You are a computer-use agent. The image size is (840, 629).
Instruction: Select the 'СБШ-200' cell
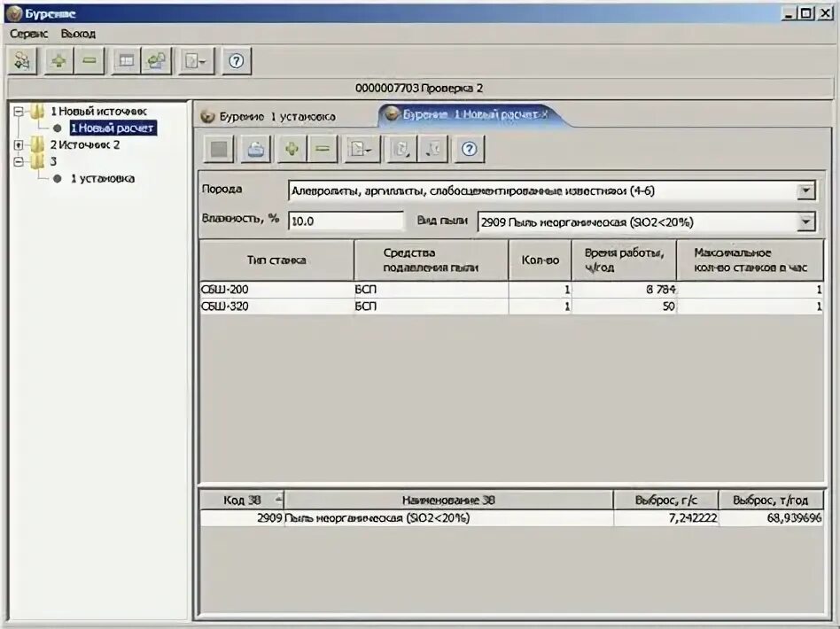pyautogui.click(x=276, y=290)
